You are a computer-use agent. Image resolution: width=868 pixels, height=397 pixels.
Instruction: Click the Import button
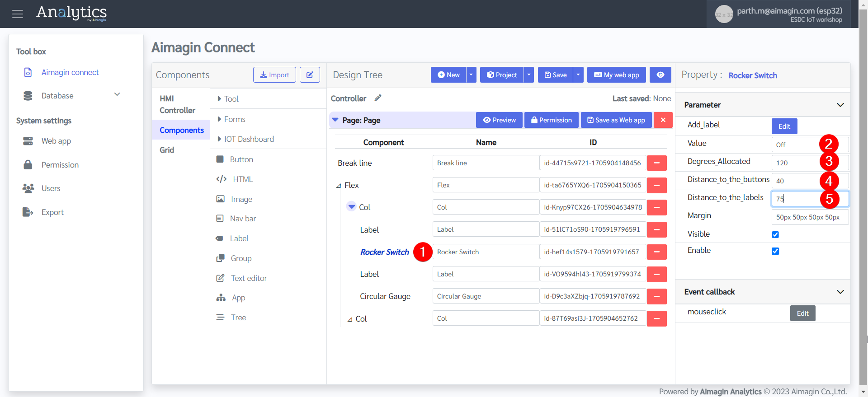(x=274, y=75)
